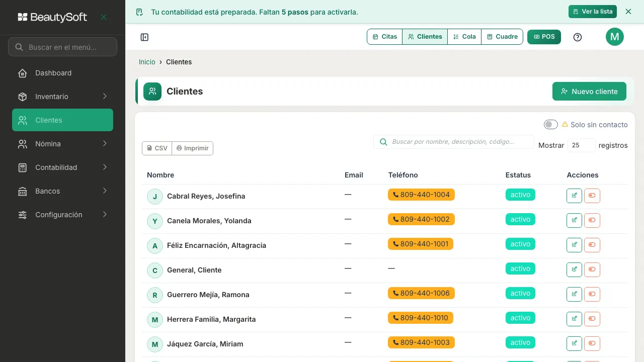
Task: Edit client Canela Morales, Yolanda
Action: pos(574,220)
